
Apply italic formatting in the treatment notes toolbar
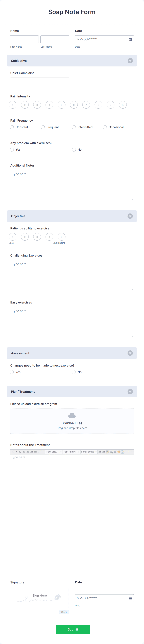[x=16, y=452]
